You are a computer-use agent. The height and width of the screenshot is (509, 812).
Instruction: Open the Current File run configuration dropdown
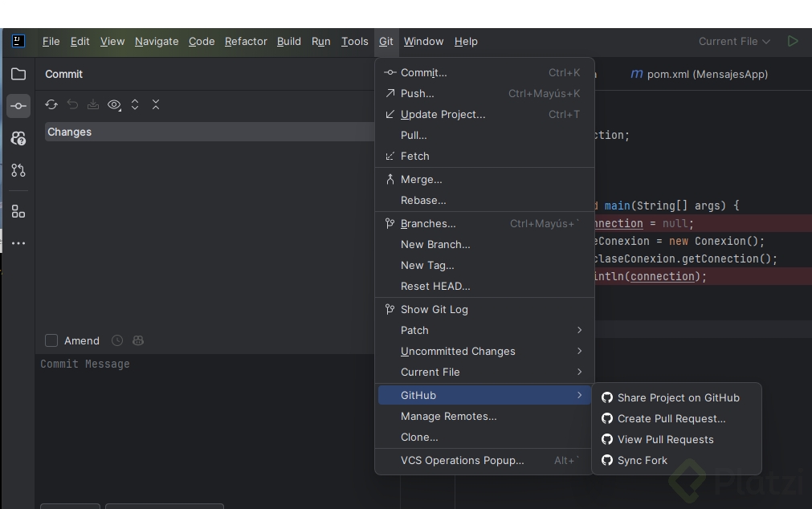coord(734,41)
